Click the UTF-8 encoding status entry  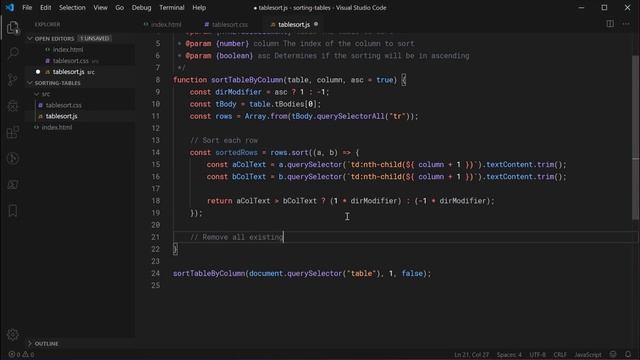click(538, 354)
